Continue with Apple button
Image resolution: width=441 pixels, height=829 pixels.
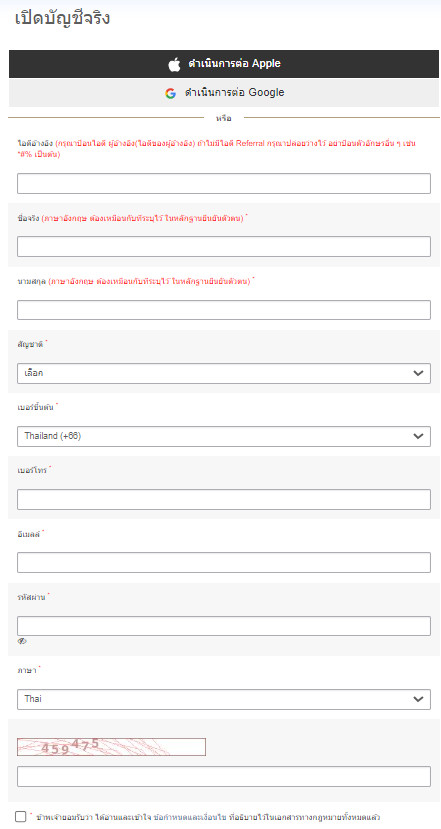(224, 64)
